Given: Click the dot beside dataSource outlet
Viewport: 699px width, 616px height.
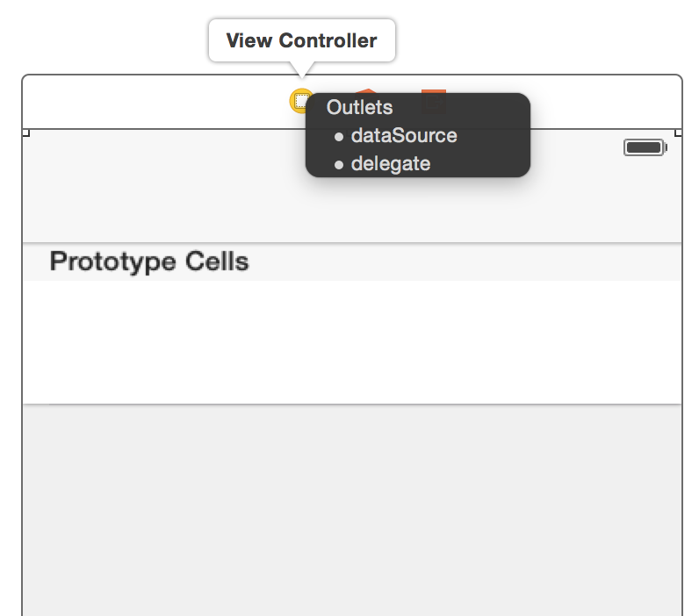Looking at the screenshot, I should tap(339, 137).
